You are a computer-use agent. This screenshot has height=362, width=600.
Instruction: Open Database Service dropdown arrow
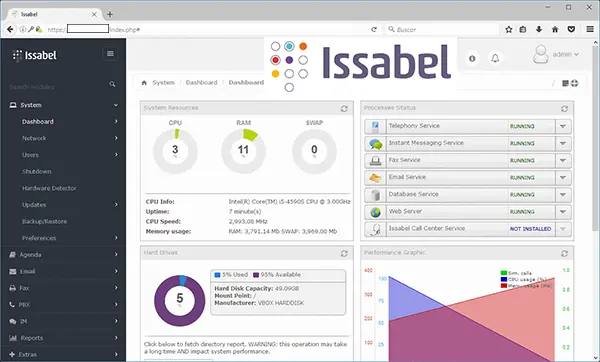click(563, 195)
